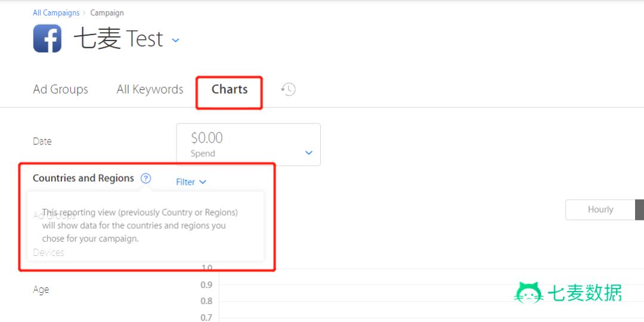The image size is (644, 322).
Task: Choose the Hourly view button
Action: click(600, 209)
